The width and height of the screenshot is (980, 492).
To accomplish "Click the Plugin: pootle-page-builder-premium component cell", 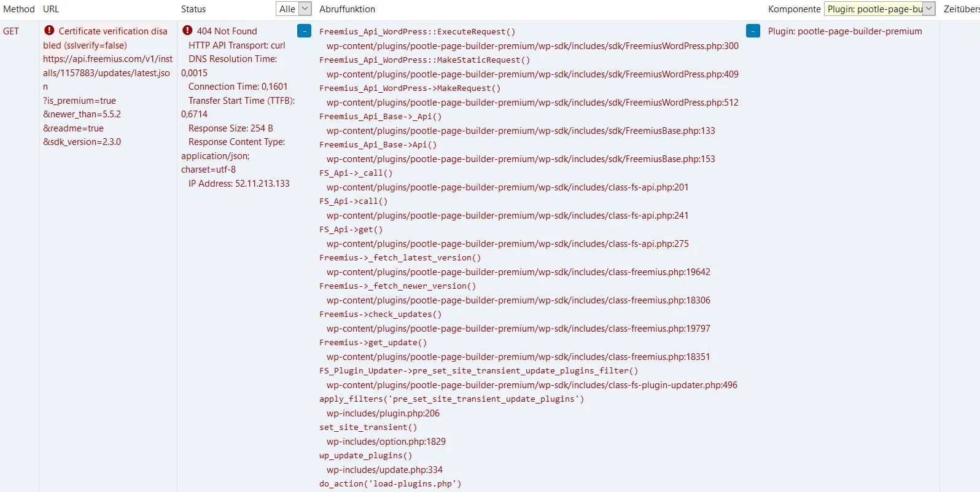I will pyautogui.click(x=845, y=31).
